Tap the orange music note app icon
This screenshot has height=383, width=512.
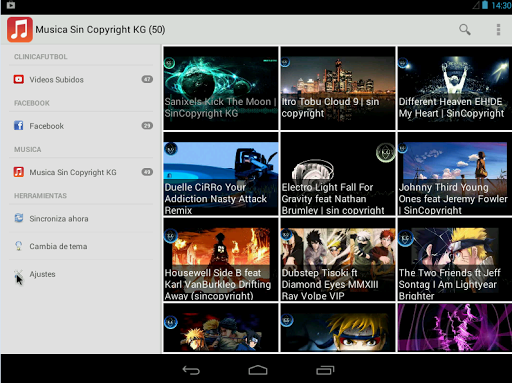(20, 30)
